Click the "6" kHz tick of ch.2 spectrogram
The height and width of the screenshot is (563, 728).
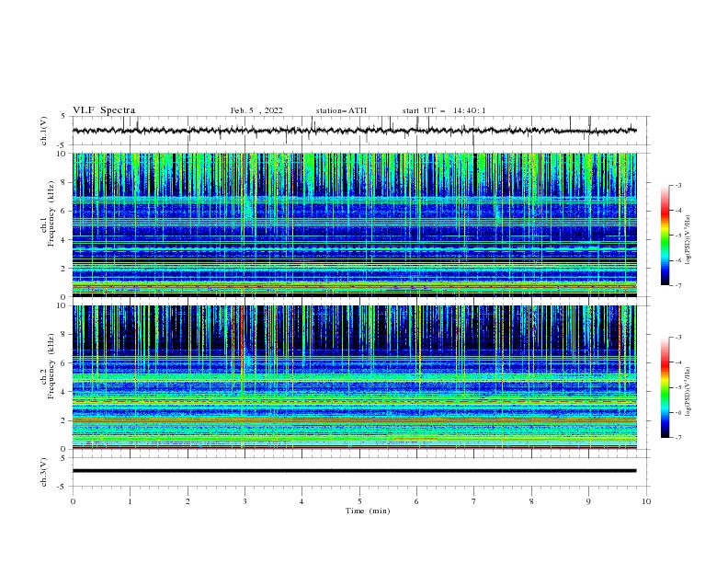(65, 362)
